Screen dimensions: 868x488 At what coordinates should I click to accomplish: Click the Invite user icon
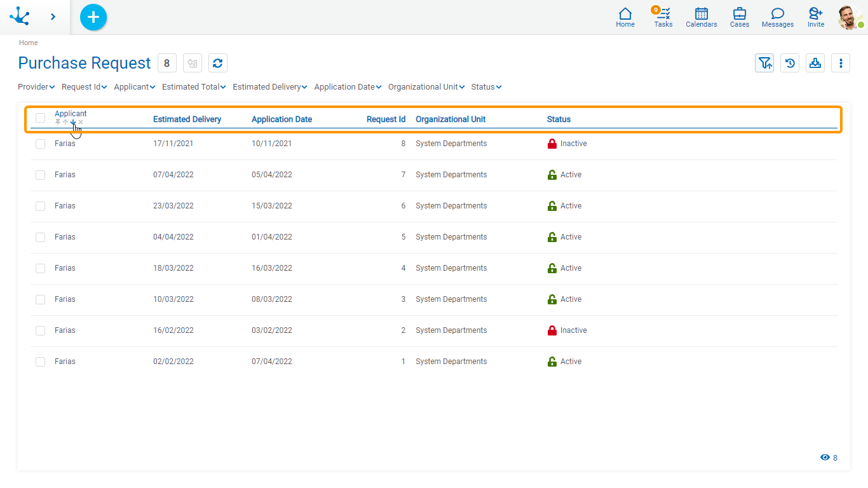[x=816, y=17]
